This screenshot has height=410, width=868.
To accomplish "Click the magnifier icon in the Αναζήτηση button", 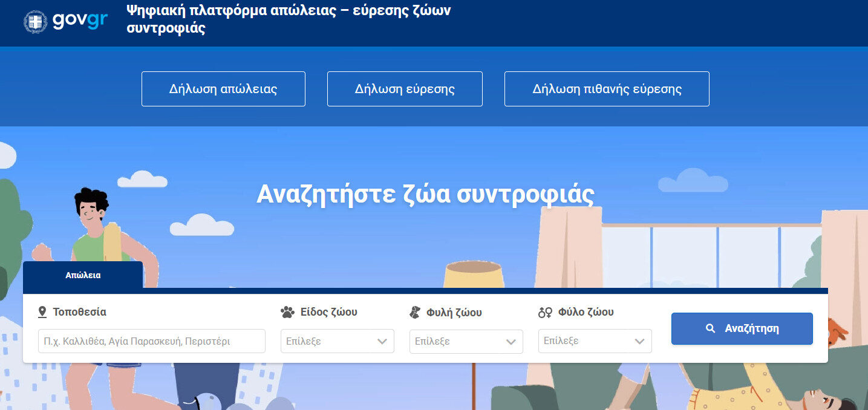I will pos(711,328).
